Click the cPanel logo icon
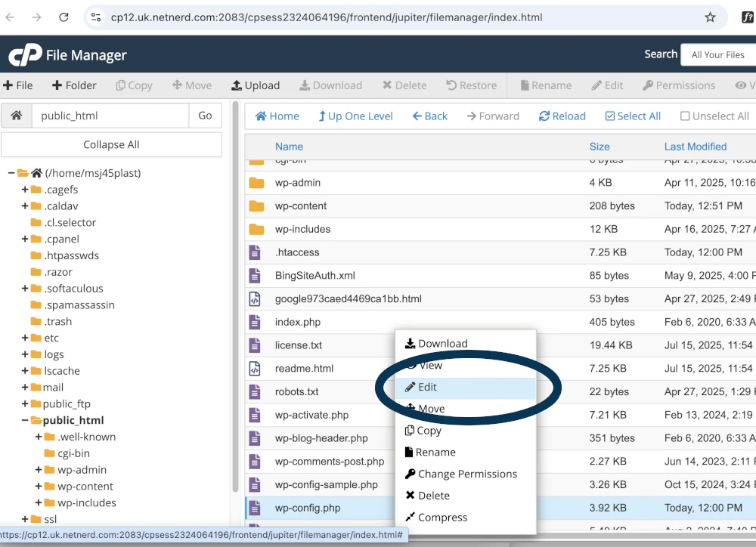Screen dimensions: 756x547 [25, 54]
